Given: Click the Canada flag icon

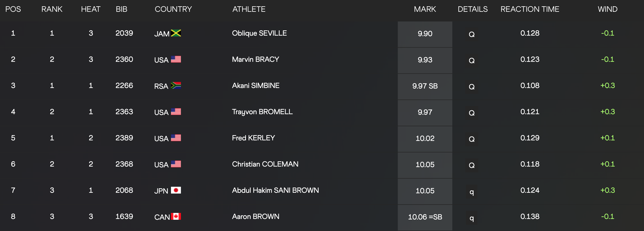Looking at the screenshot, I should (176, 216).
